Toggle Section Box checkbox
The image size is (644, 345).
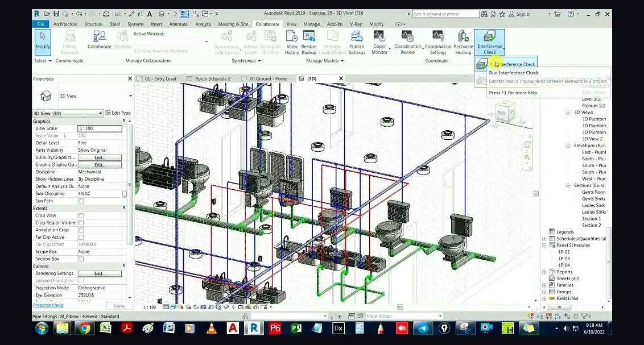click(81, 259)
